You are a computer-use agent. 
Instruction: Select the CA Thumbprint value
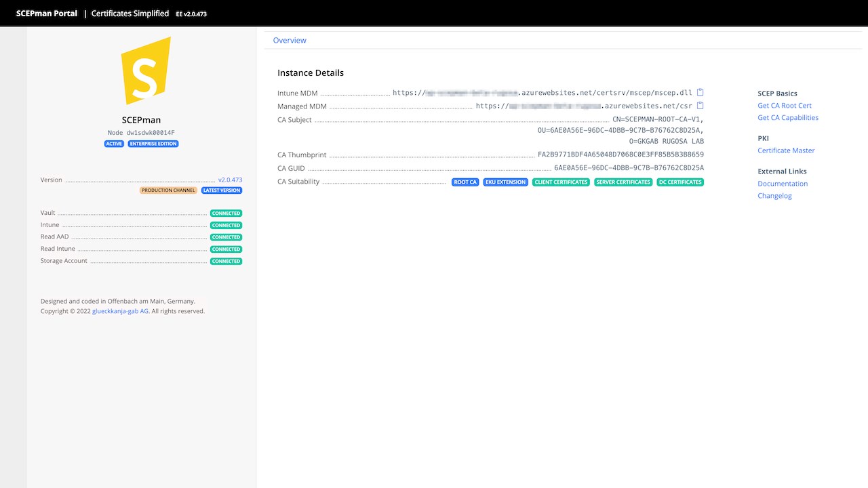point(620,155)
